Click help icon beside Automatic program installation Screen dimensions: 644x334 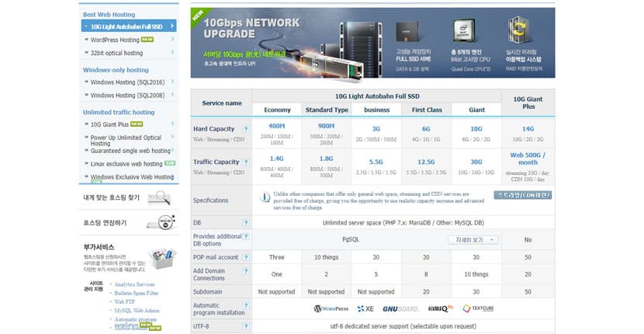click(246, 305)
